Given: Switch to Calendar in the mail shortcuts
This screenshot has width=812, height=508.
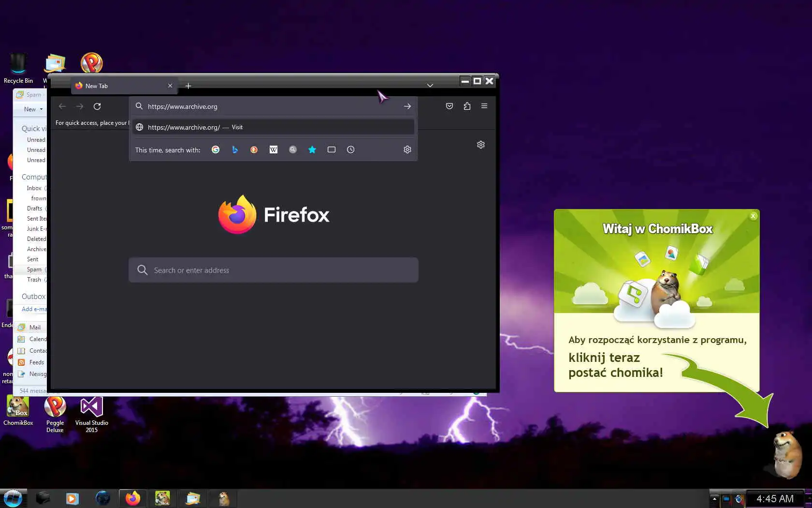Looking at the screenshot, I should pos(32,339).
